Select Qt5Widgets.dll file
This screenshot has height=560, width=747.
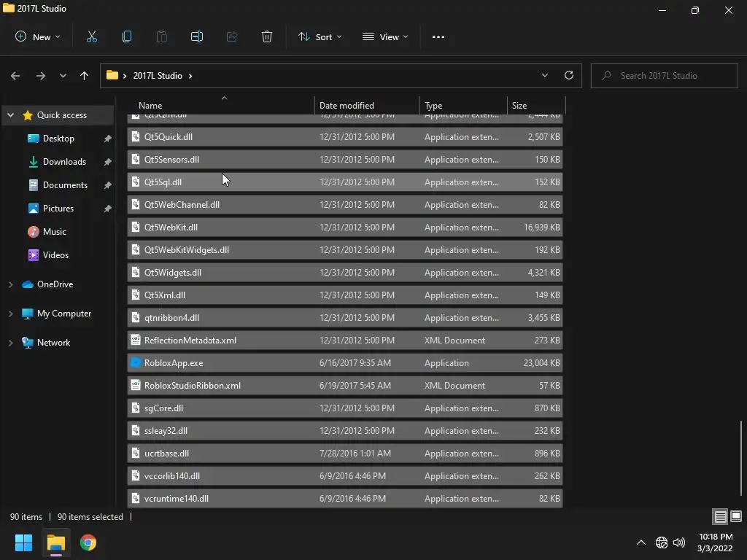pos(345,273)
